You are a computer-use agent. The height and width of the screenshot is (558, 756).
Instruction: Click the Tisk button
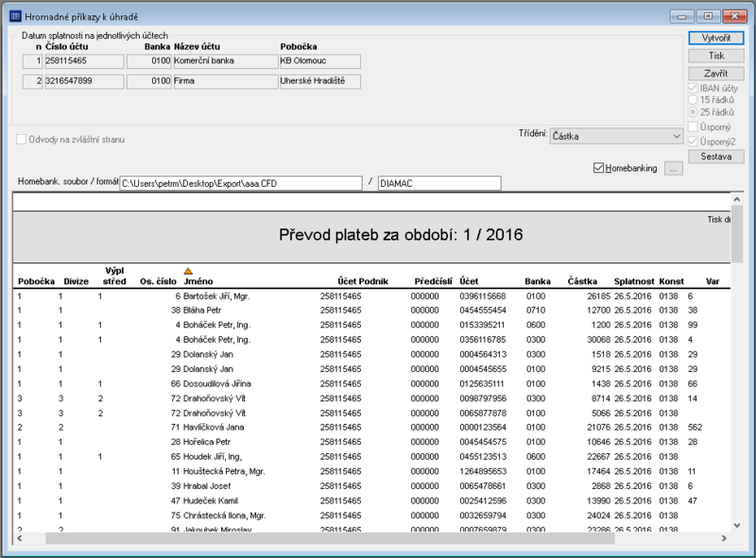point(716,56)
